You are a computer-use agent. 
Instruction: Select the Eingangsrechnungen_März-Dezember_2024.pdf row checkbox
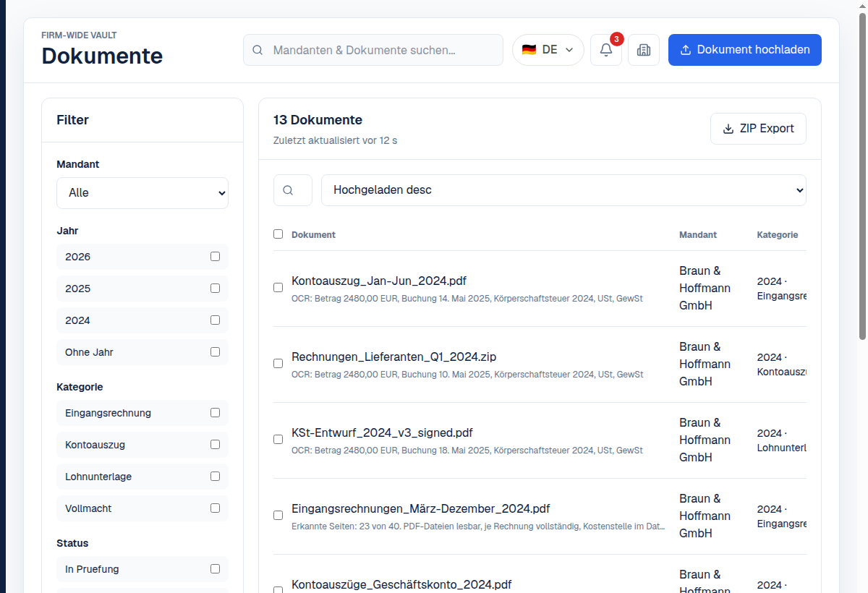coord(278,515)
